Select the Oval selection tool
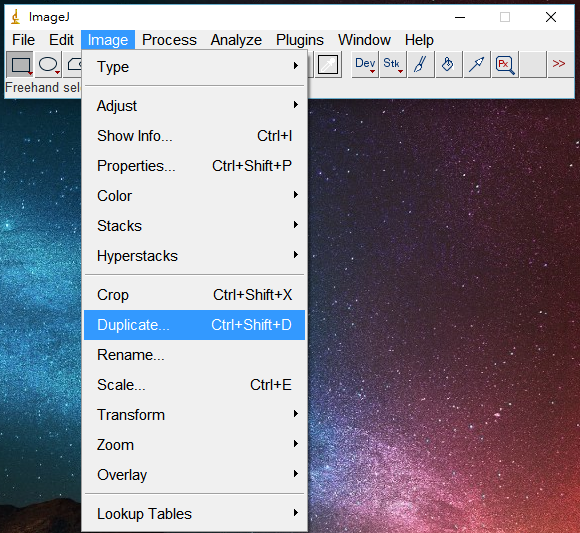 coord(48,65)
